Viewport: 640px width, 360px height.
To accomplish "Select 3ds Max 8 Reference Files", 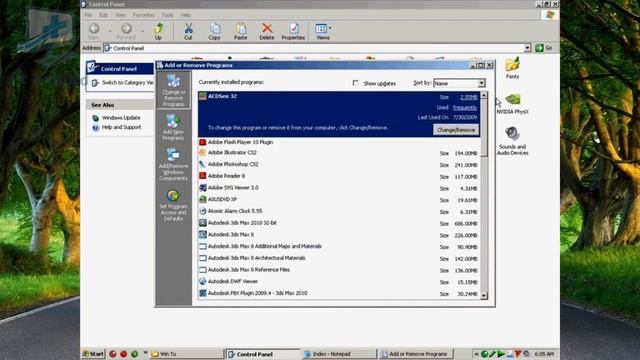I will point(339,270).
